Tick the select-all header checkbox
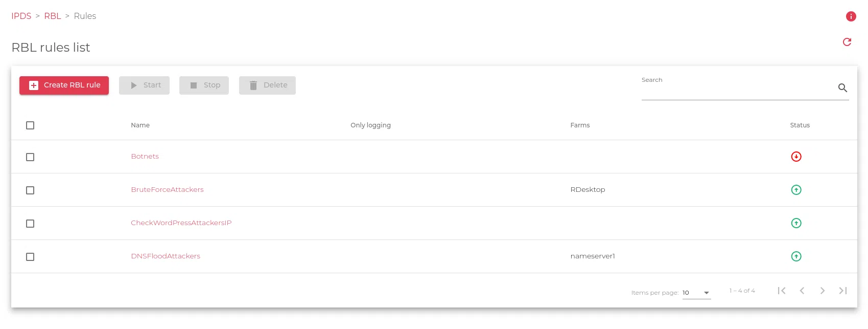Image resolution: width=868 pixels, height=329 pixels. (x=30, y=125)
